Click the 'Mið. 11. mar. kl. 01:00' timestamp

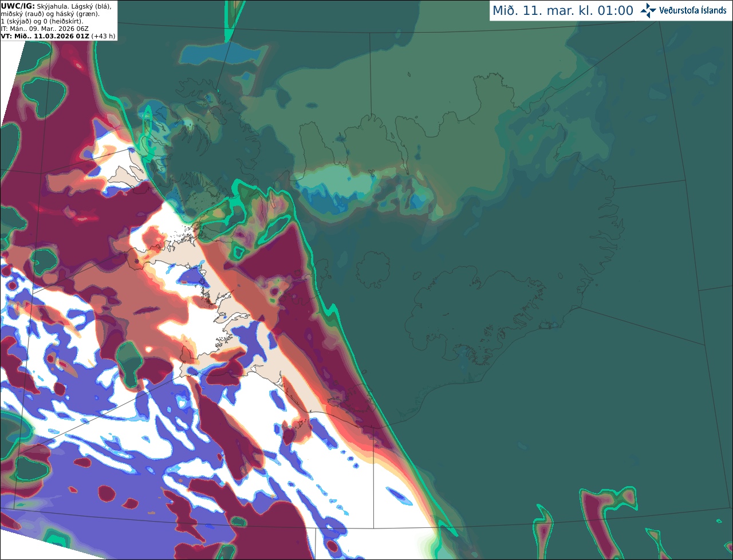click(563, 11)
